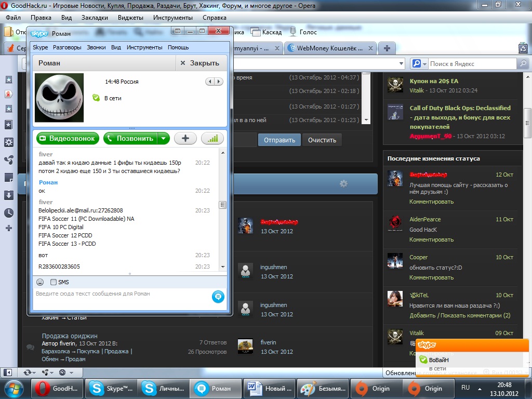Open Opera Закладки menu
The width and height of the screenshot is (532, 399).
pyautogui.click(x=95, y=18)
